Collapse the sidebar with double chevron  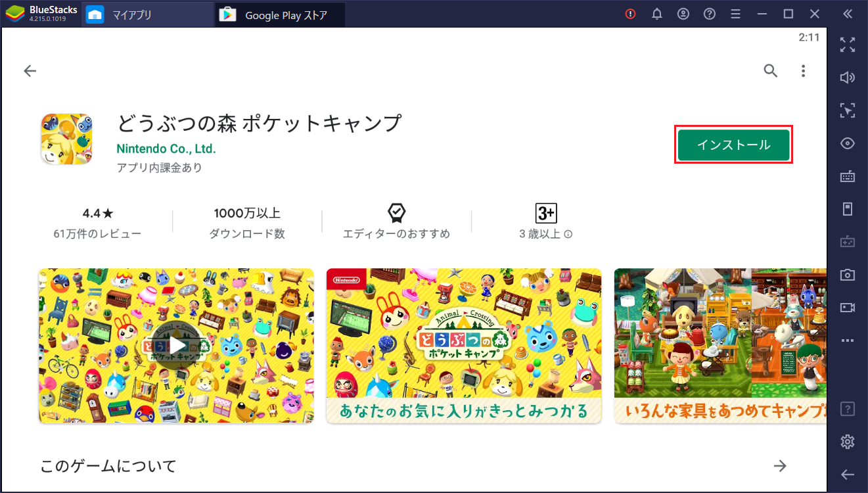click(848, 14)
